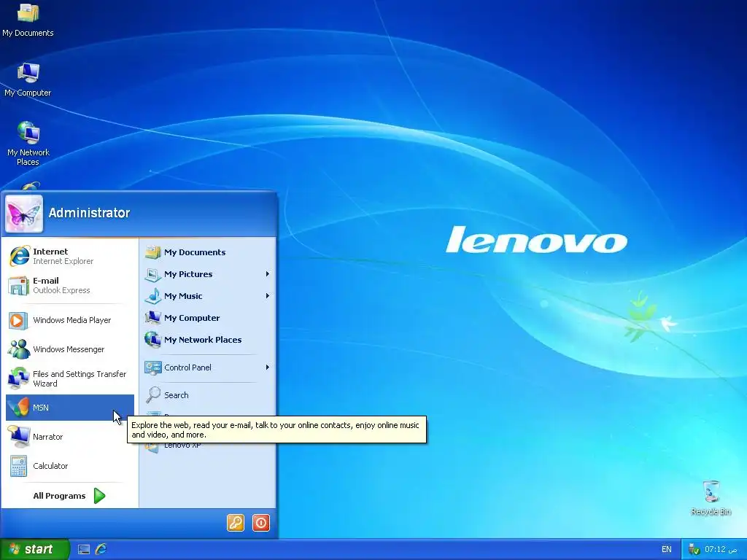Image resolution: width=747 pixels, height=560 pixels.
Task: Open Windows Messenger from Start menu
Action: (69, 349)
